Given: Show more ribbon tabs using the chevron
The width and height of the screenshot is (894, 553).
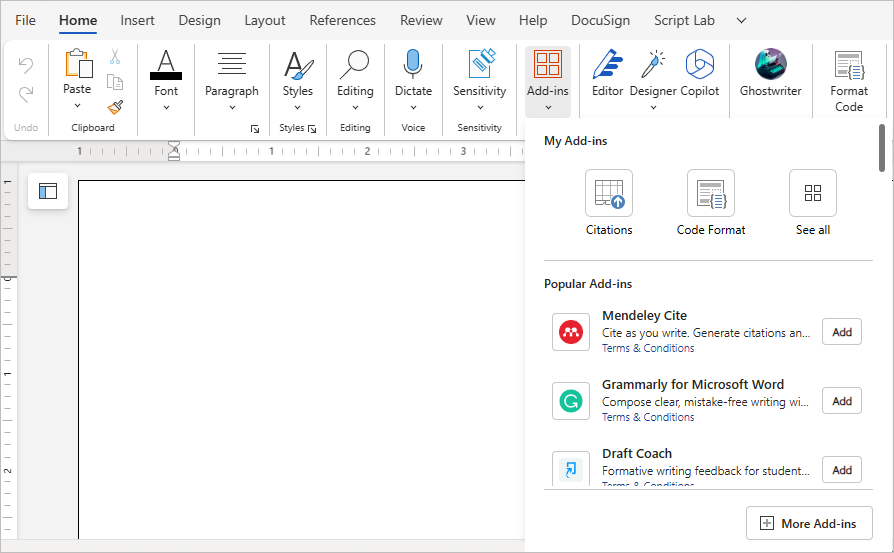Looking at the screenshot, I should (741, 20).
